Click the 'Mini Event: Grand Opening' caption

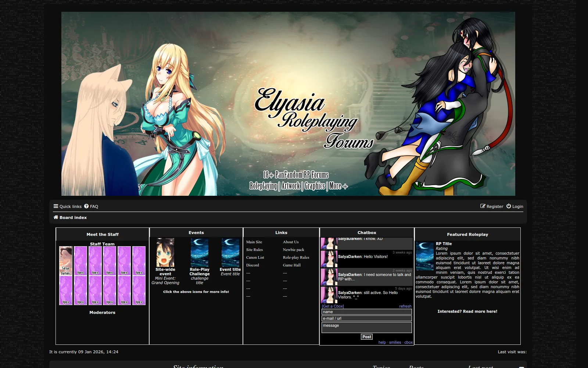[165, 281]
